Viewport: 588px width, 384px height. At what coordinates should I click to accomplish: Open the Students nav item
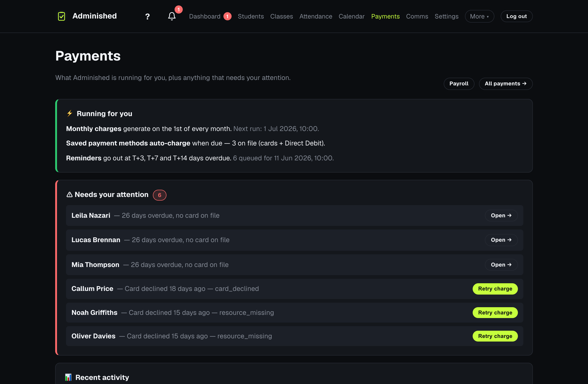(251, 16)
